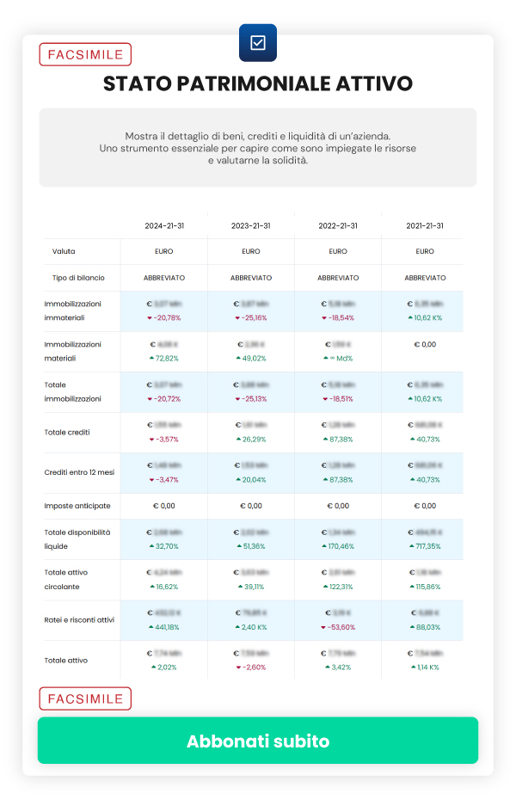Click the red down arrow beside -2,60%

click(x=238, y=667)
